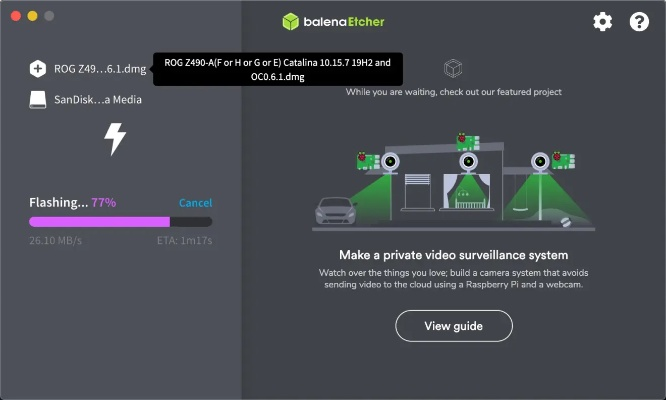Click the full filename tooltip
The width and height of the screenshot is (666, 400).
coord(278,69)
